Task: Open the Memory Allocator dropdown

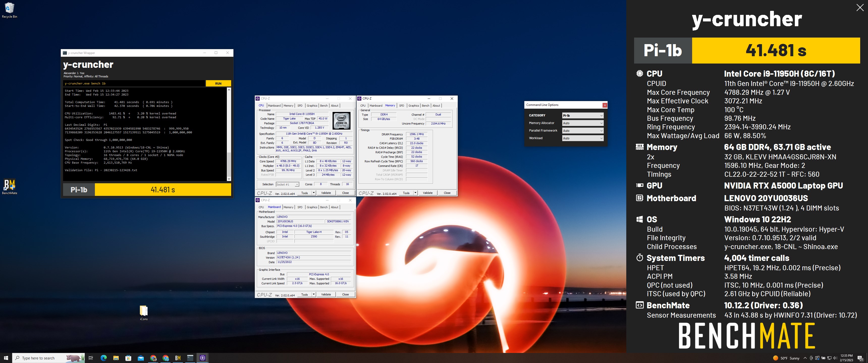Action: coord(583,123)
